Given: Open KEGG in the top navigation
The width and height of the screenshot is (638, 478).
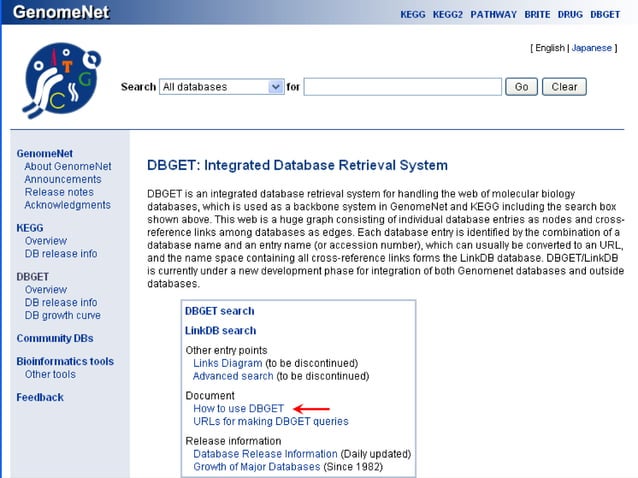Looking at the screenshot, I should coord(413,15).
